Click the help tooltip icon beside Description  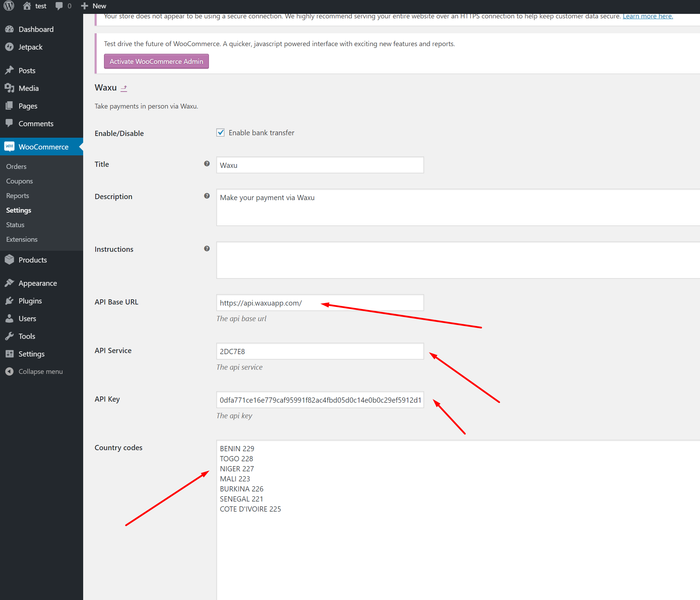[x=207, y=196]
